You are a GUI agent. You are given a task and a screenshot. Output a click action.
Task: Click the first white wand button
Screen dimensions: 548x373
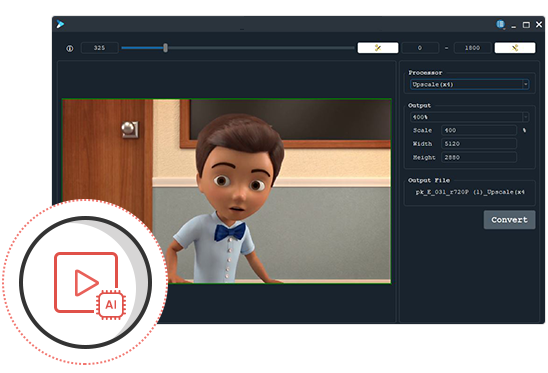378,48
